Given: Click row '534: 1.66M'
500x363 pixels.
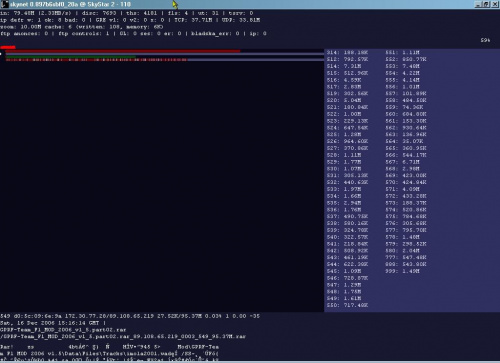Looking at the screenshot, I should [x=344, y=196].
